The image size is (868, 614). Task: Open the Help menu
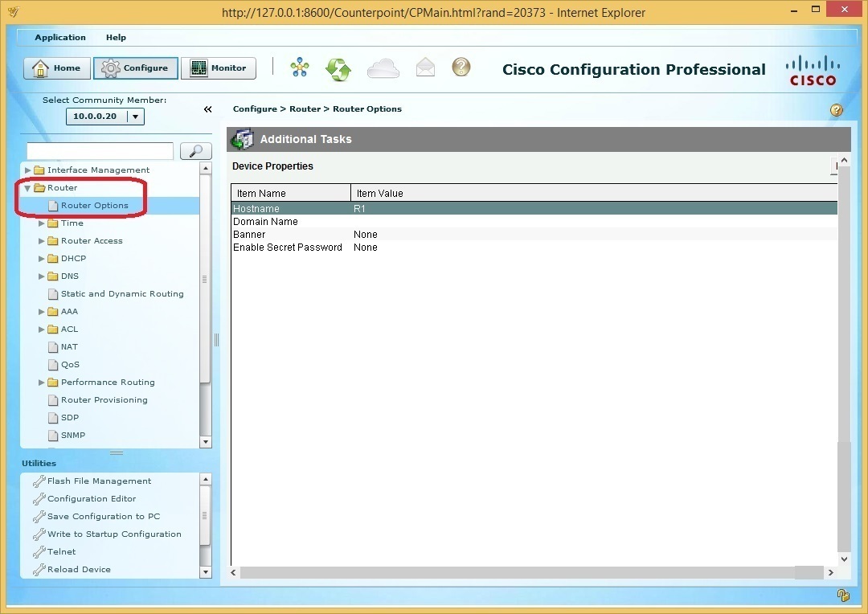click(x=116, y=37)
